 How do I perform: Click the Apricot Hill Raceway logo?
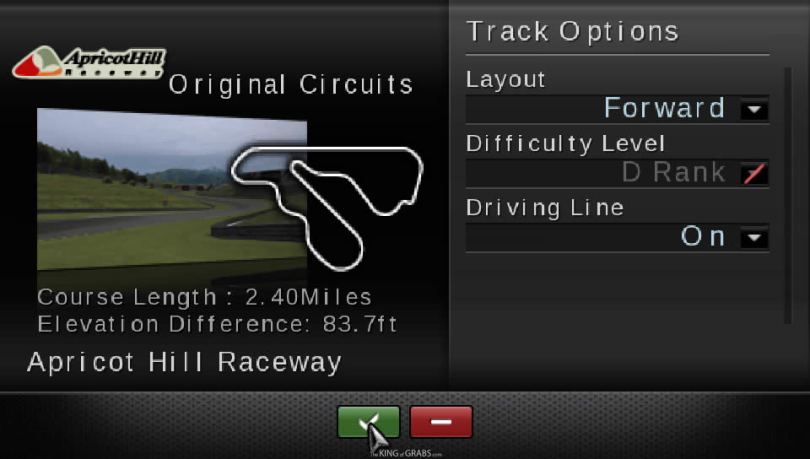coord(89,62)
